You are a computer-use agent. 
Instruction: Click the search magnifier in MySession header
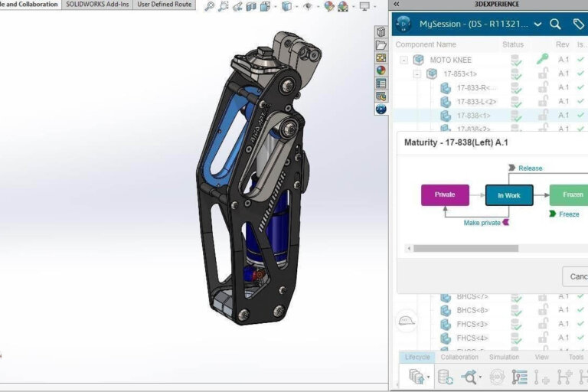click(x=555, y=24)
